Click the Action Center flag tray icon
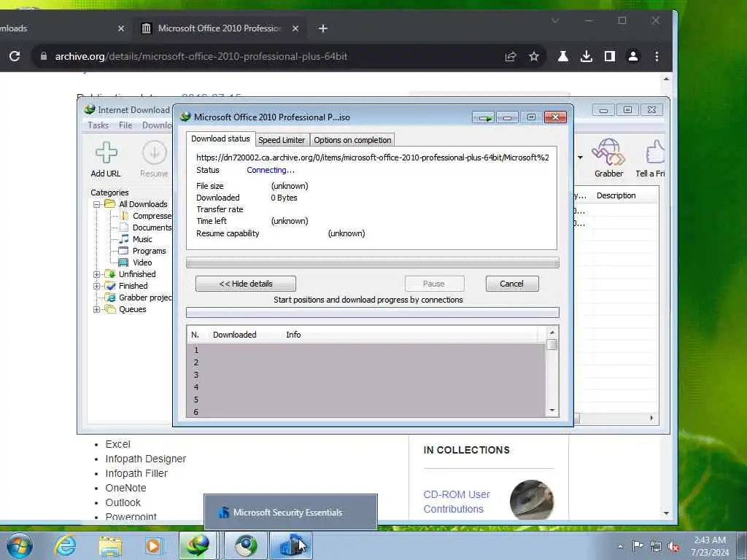 coord(638,545)
